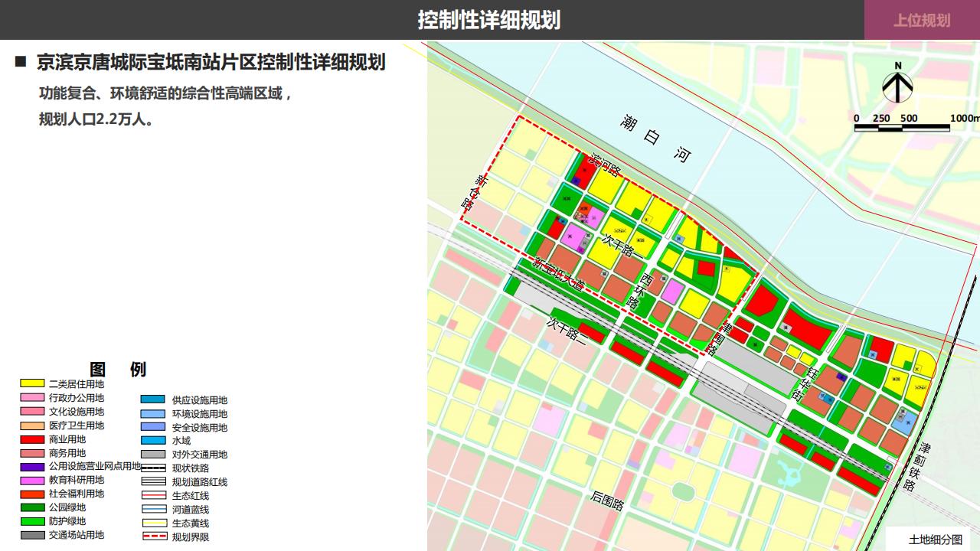Click the 生态红线 red line symbol

coord(152,495)
